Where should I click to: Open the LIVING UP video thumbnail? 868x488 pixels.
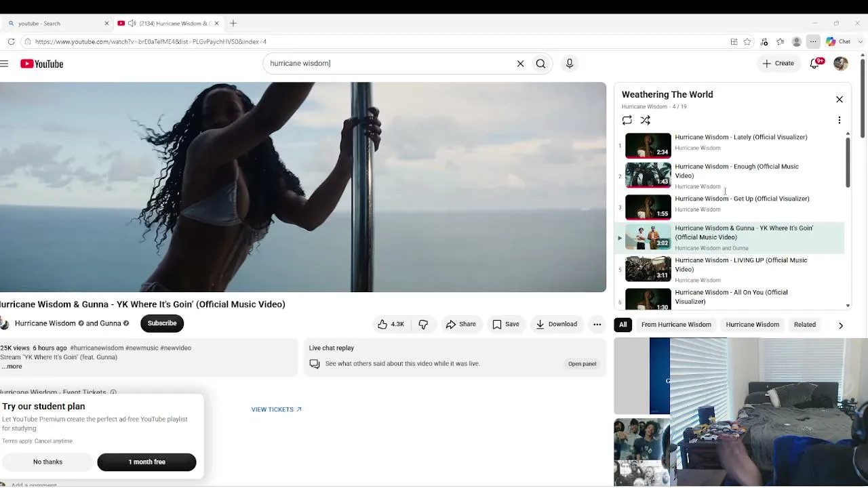648,269
